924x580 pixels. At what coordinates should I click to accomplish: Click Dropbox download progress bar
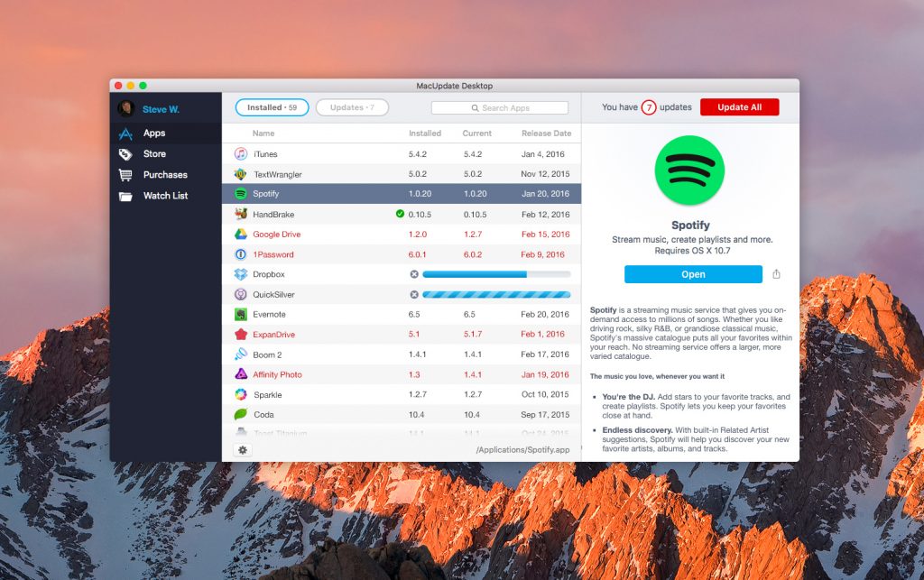point(497,274)
